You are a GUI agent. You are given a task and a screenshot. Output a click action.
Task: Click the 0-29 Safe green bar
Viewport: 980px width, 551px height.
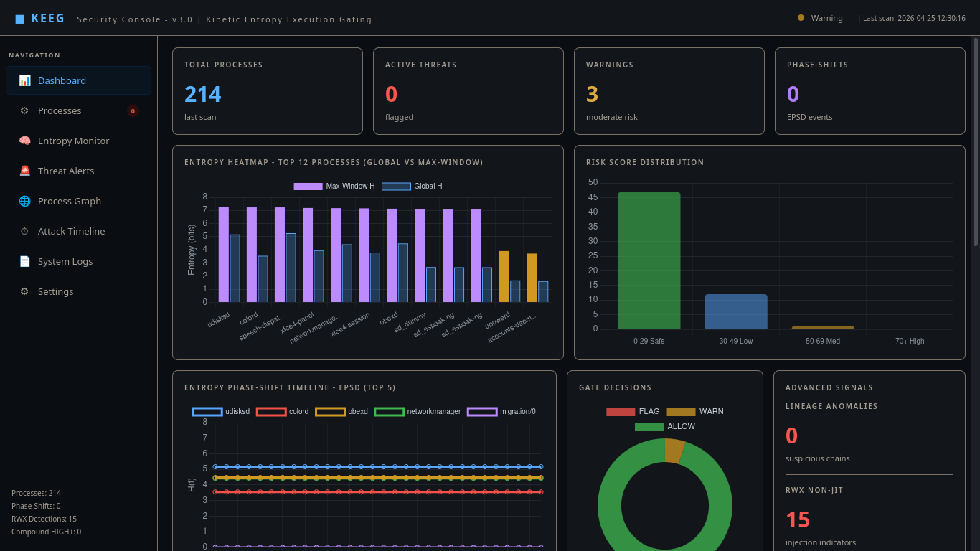tap(649, 260)
